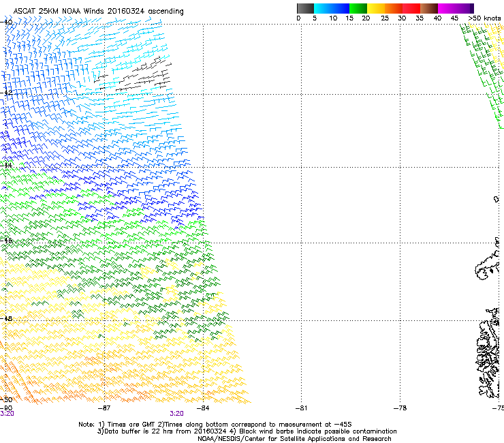Click the ">50 knots" legend label

click(484, 18)
